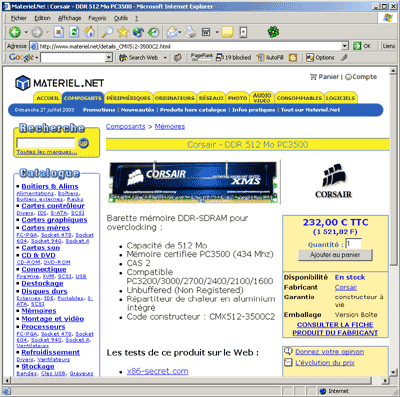
Task: Refresh the page with toolbar icon
Action: click(x=74, y=32)
